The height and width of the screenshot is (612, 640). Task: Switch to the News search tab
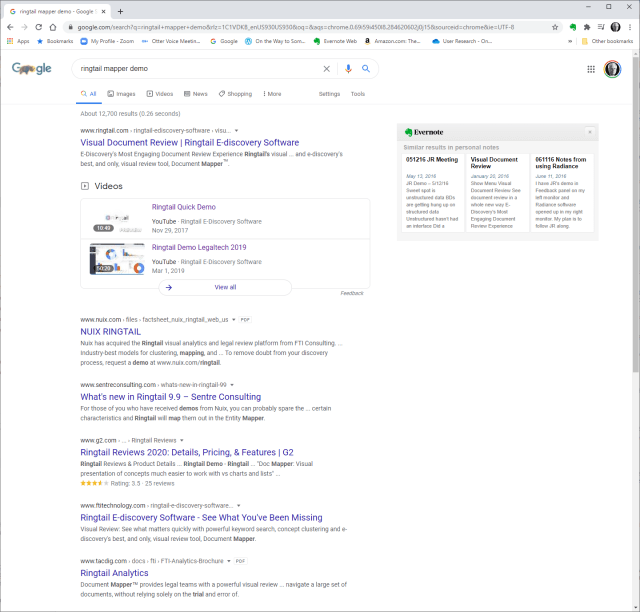[x=196, y=94]
